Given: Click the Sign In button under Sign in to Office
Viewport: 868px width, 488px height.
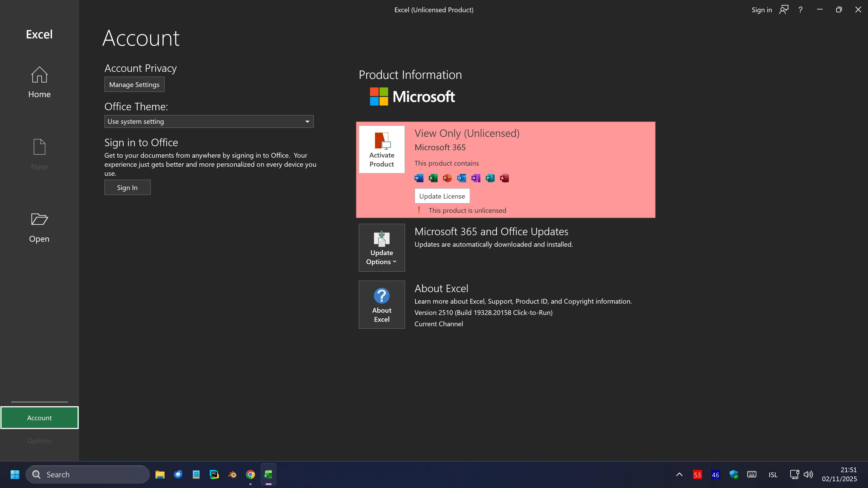Looking at the screenshot, I should point(127,188).
